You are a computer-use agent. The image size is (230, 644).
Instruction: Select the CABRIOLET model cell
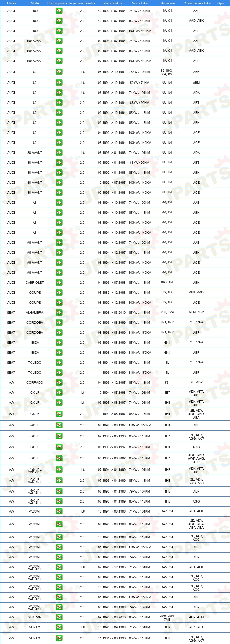click(x=35, y=283)
